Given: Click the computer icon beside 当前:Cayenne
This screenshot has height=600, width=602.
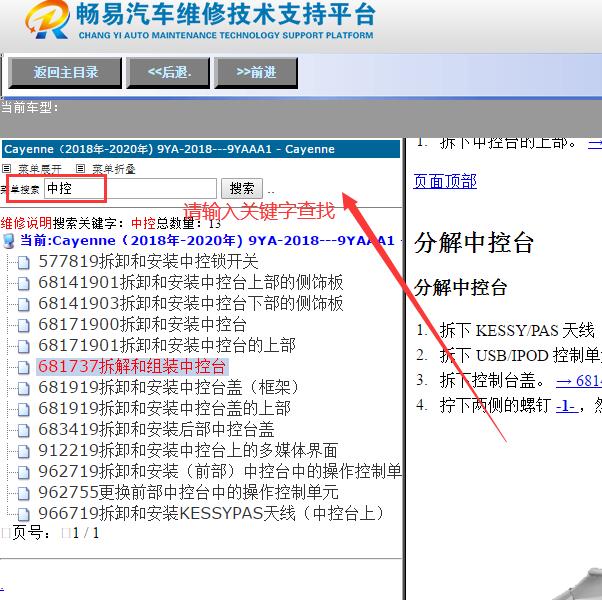Looking at the screenshot, I should (8, 241).
